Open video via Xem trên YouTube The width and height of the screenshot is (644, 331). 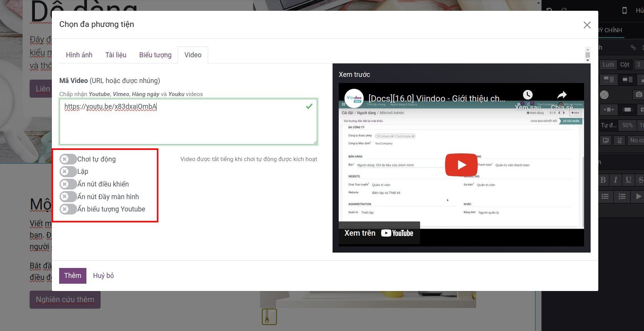coord(379,233)
